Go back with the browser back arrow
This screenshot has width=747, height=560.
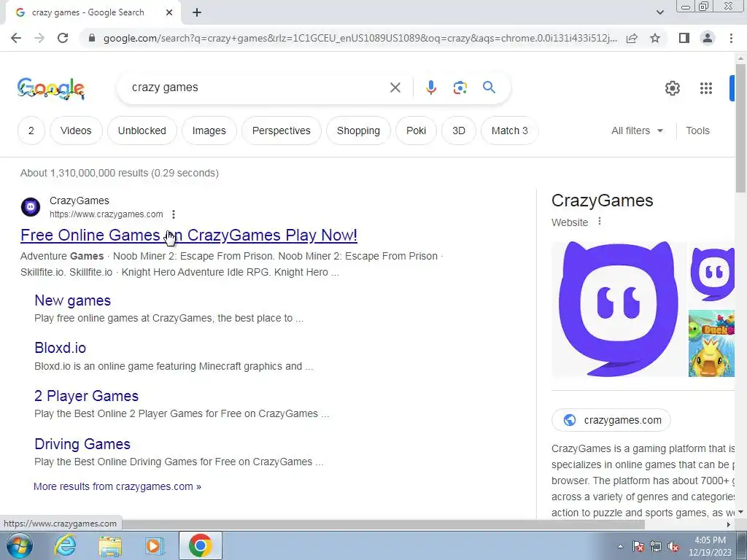coord(16,38)
